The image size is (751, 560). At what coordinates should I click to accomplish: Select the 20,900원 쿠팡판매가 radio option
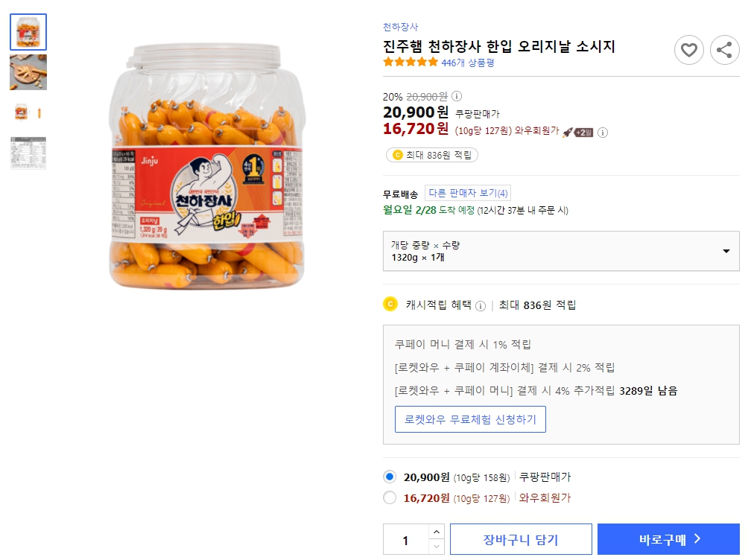389,477
